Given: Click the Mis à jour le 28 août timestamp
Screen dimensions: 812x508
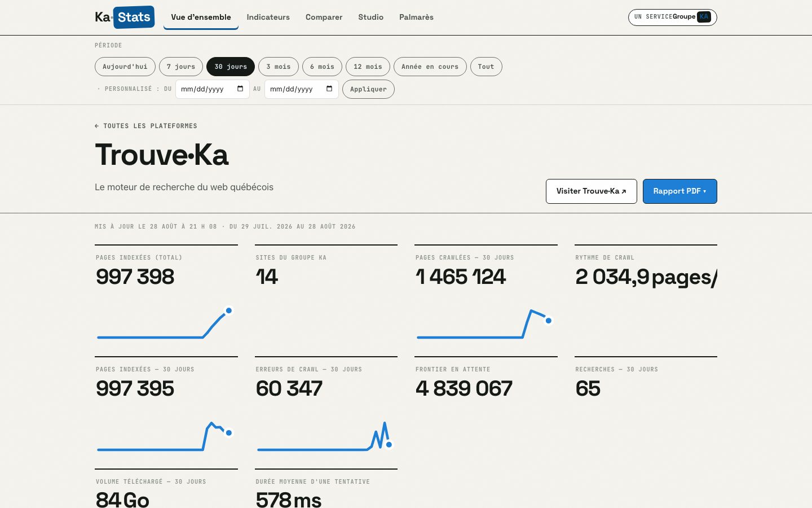Looking at the screenshot, I should (225, 226).
